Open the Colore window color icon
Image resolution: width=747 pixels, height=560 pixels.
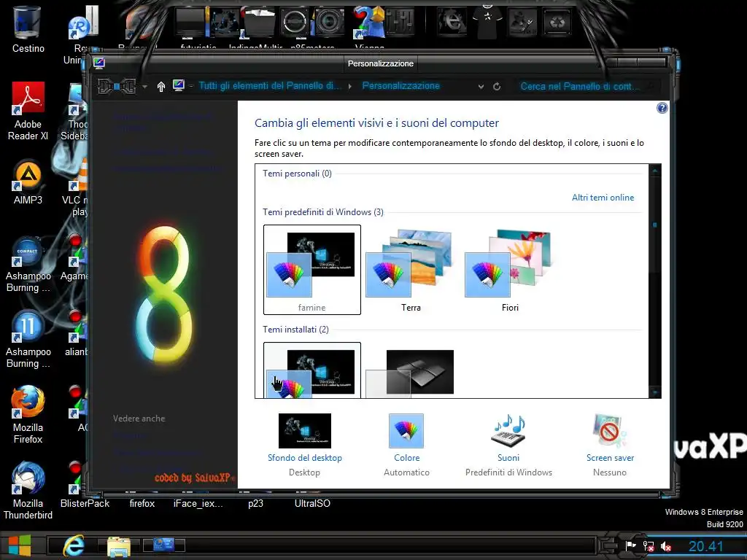[406, 430]
